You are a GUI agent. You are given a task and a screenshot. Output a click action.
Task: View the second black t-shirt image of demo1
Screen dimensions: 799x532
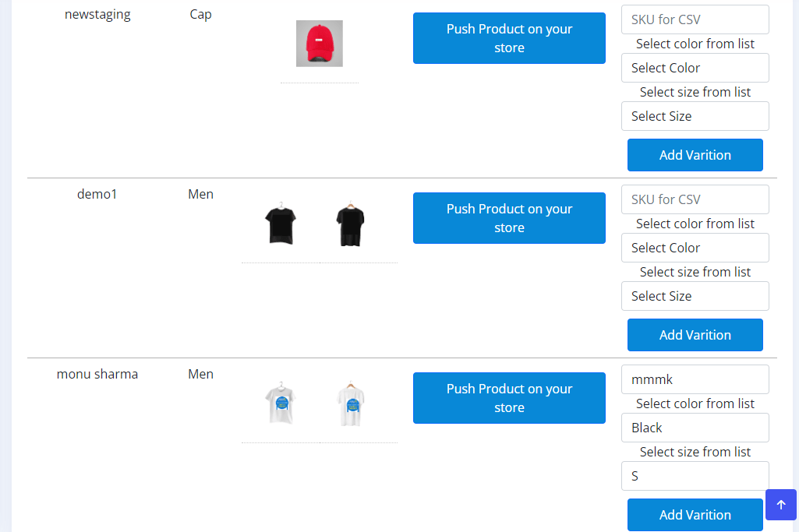click(350, 223)
